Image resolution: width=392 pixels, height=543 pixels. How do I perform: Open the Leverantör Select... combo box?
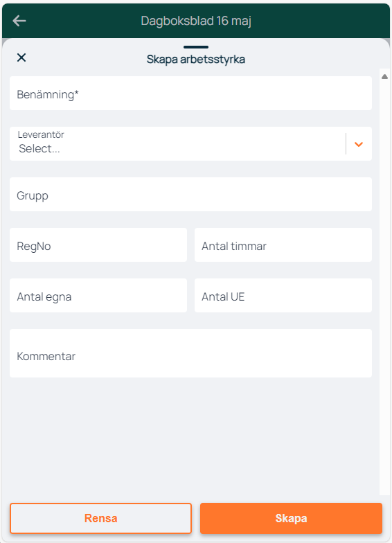(x=191, y=144)
